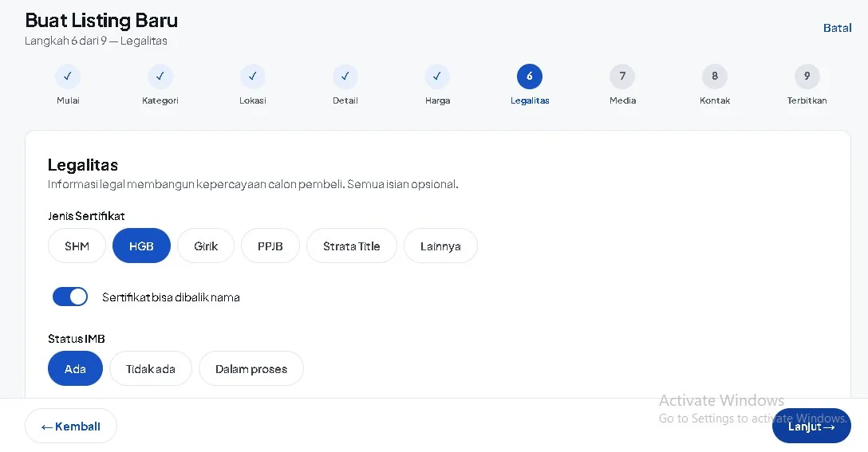Click the Legalitas step label
The image size is (868, 452).
pyautogui.click(x=530, y=100)
